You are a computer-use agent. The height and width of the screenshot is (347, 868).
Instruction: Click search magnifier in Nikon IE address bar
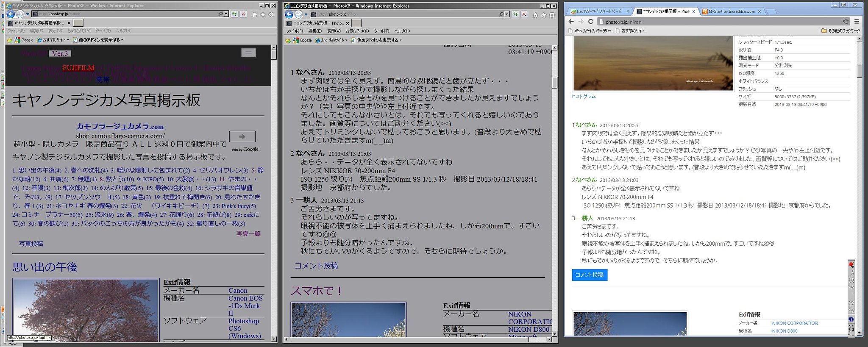pyautogui.click(x=501, y=14)
